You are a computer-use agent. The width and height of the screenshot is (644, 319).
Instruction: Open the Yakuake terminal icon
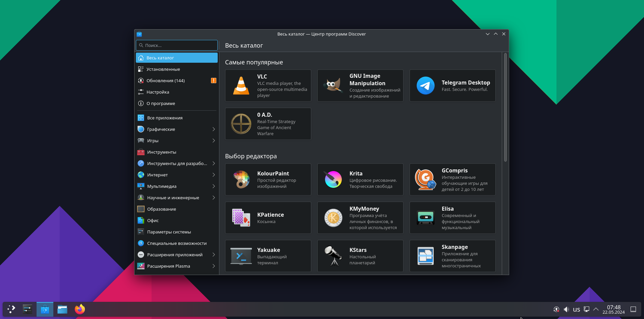pos(241,256)
